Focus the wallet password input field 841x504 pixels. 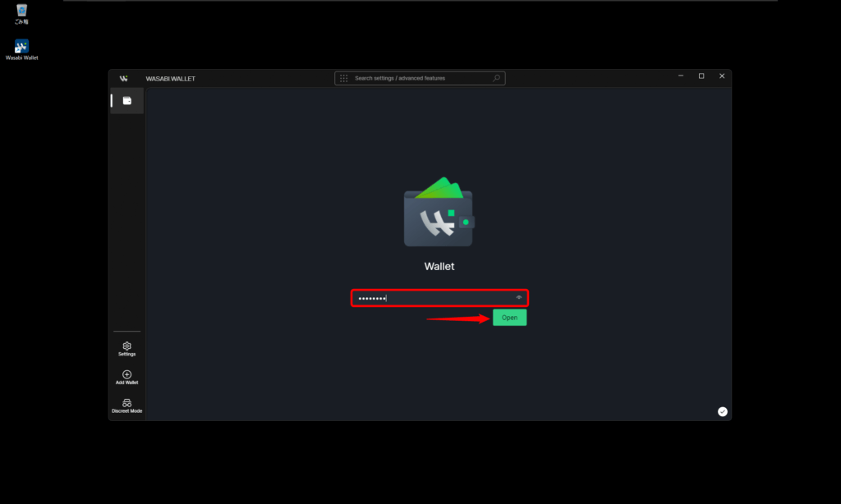point(439,298)
